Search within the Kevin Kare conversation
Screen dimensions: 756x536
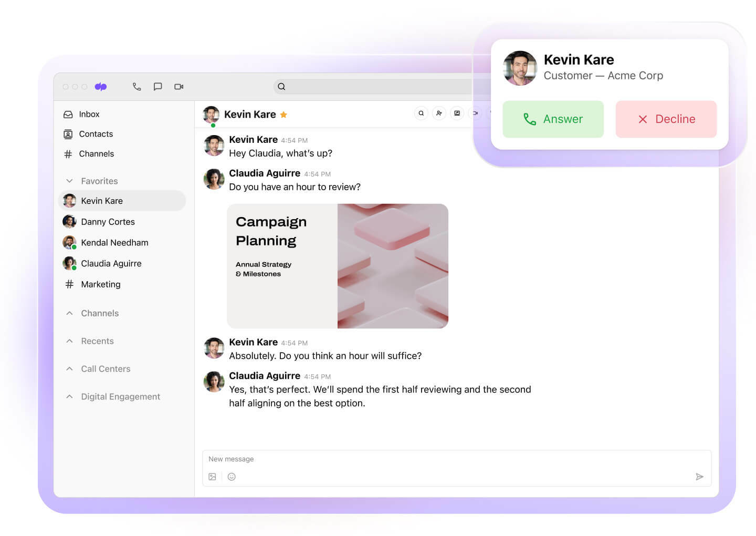(421, 113)
